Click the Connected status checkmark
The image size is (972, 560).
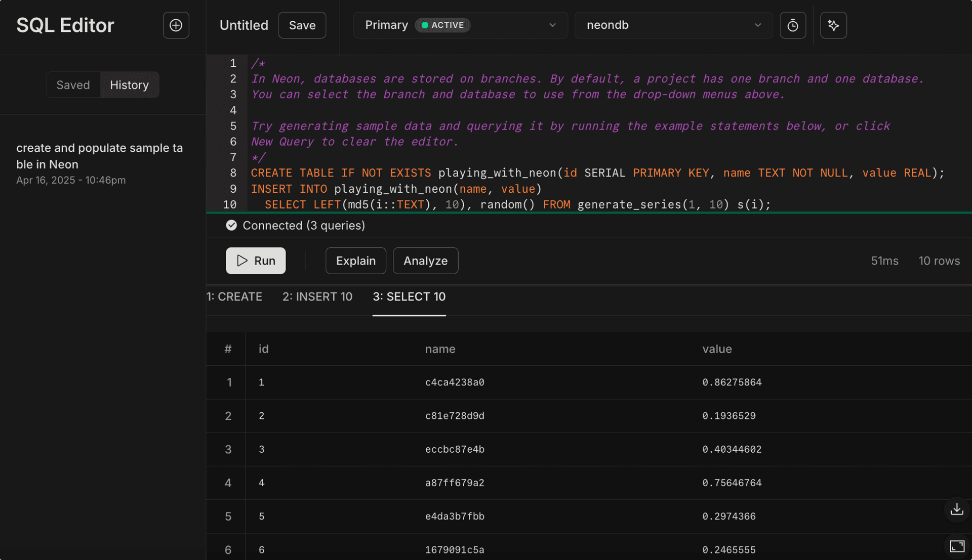(x=231, y=225)
